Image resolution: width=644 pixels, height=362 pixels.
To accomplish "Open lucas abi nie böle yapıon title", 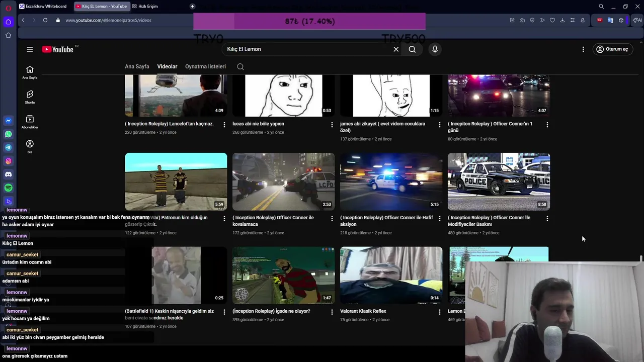I will [258, 124].
